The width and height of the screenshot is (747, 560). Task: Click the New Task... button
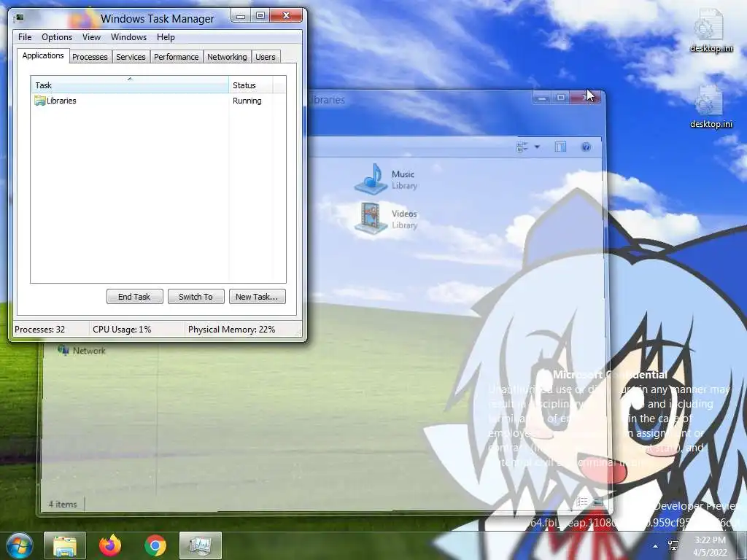pyautogui.click(x=257, y=297)
